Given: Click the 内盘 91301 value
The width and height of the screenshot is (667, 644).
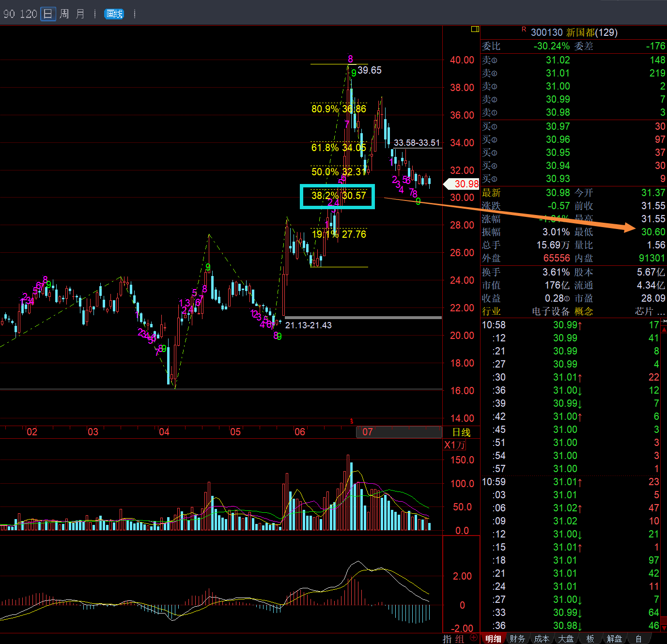Looking at the screenshot, I should [652, 258].
